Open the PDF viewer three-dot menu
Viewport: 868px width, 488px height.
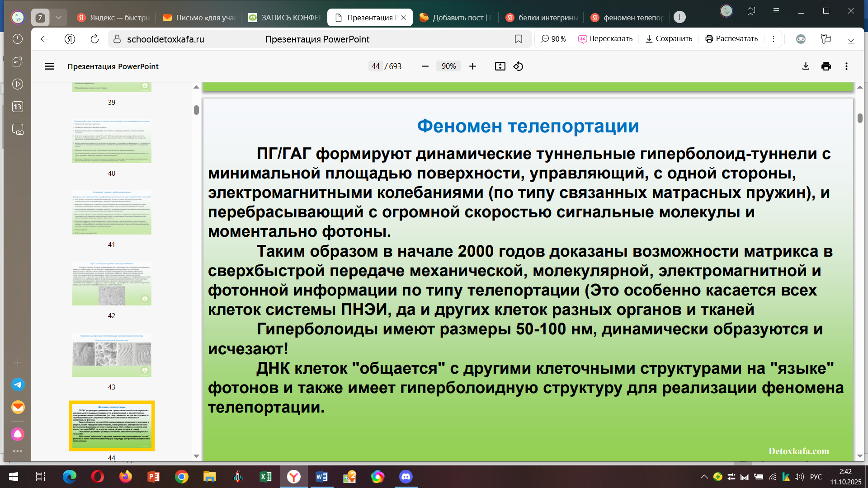846,66
